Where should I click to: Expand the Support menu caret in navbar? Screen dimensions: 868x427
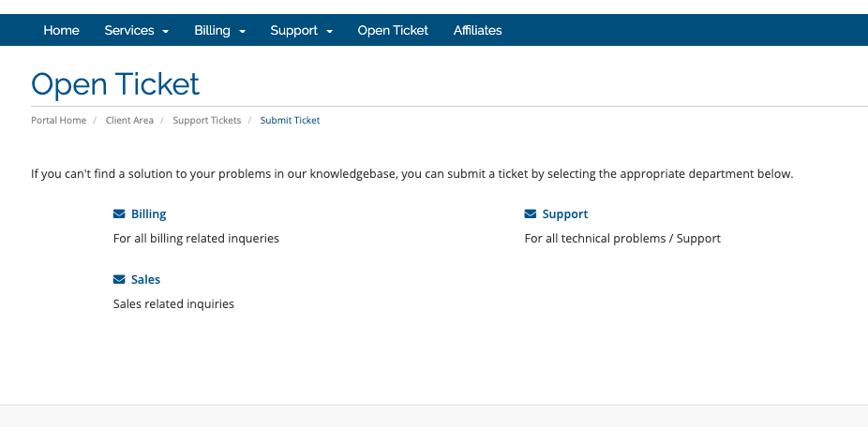coord(329,32)
